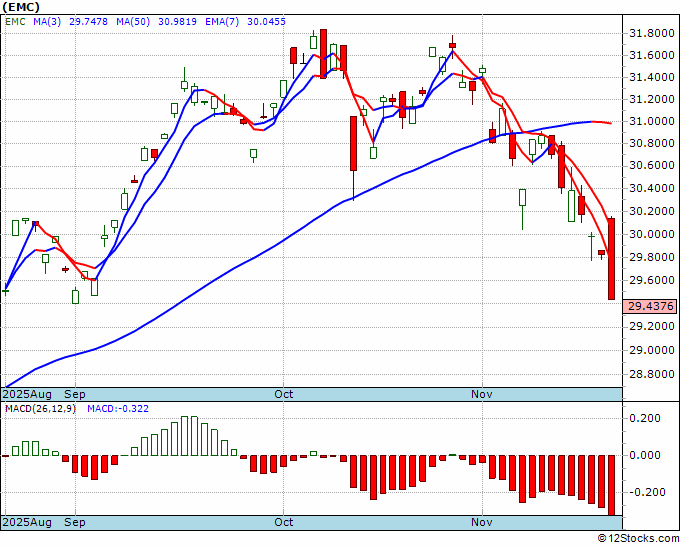Click the 0.200 MACD axis label
Viewport: 680px width, 546px height.
647,418
